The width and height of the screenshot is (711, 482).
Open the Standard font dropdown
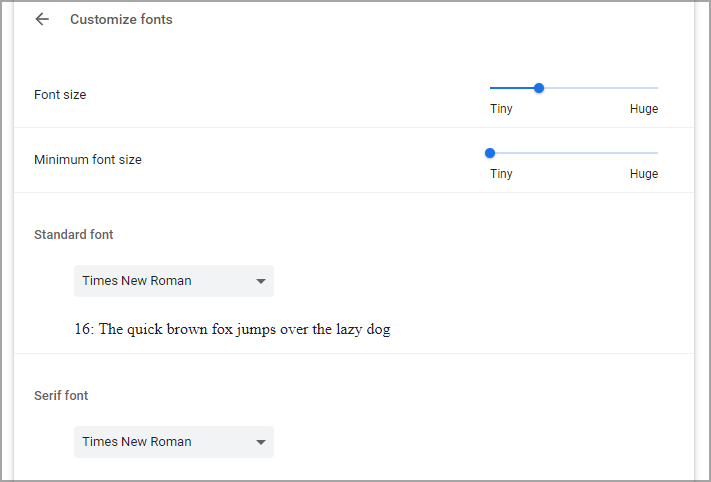tap(174, 281)
